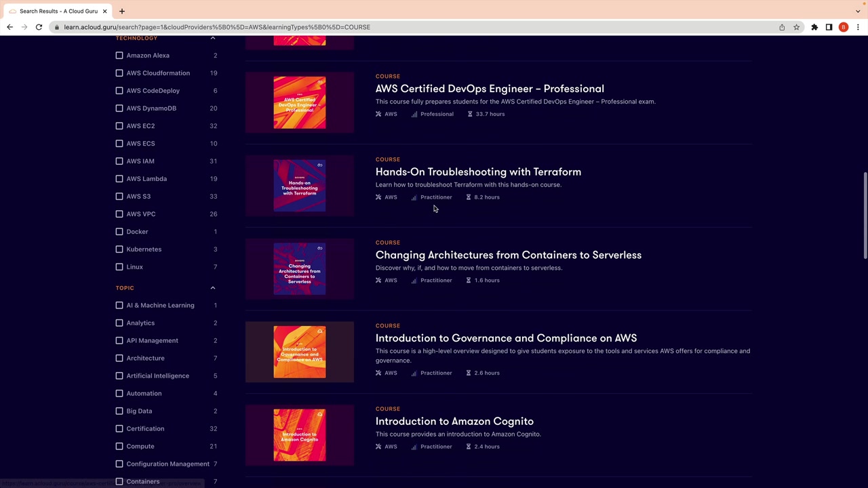
Task: Check the Artificial Intelligence topic
Action: point(119,376)
